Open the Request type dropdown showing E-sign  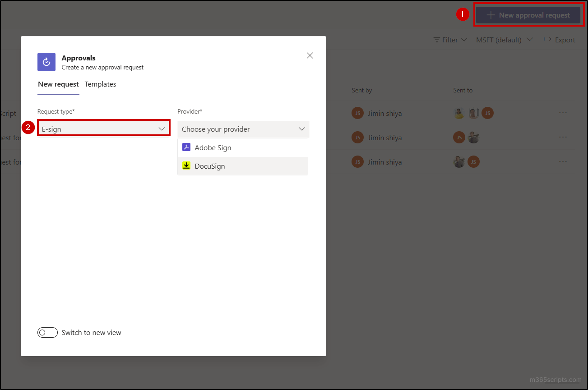104,128
